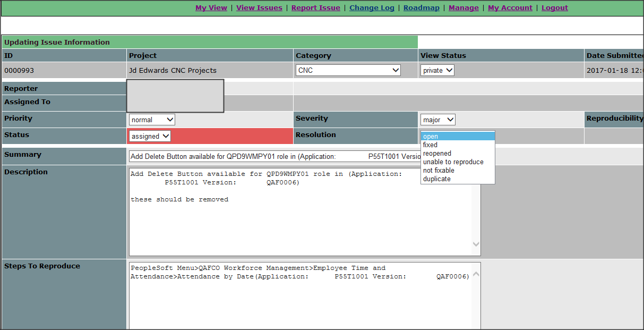Open the Manage section

[463, 7]
